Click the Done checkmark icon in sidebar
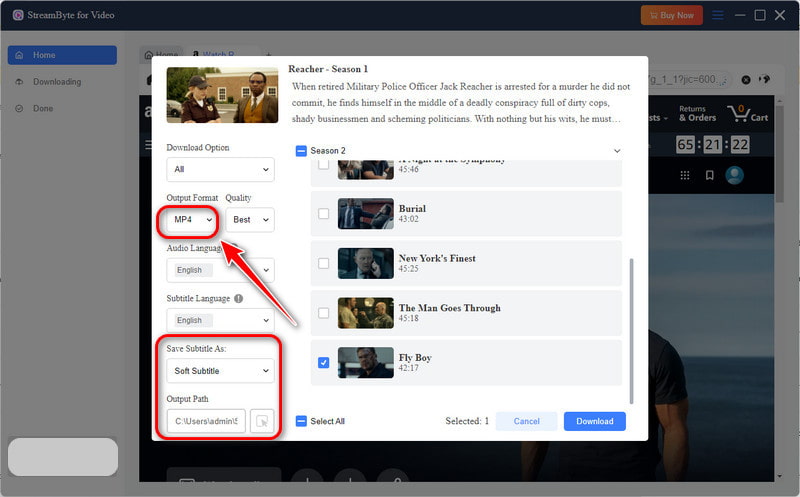This screenshot has width=800, height=497. point(19,108)
